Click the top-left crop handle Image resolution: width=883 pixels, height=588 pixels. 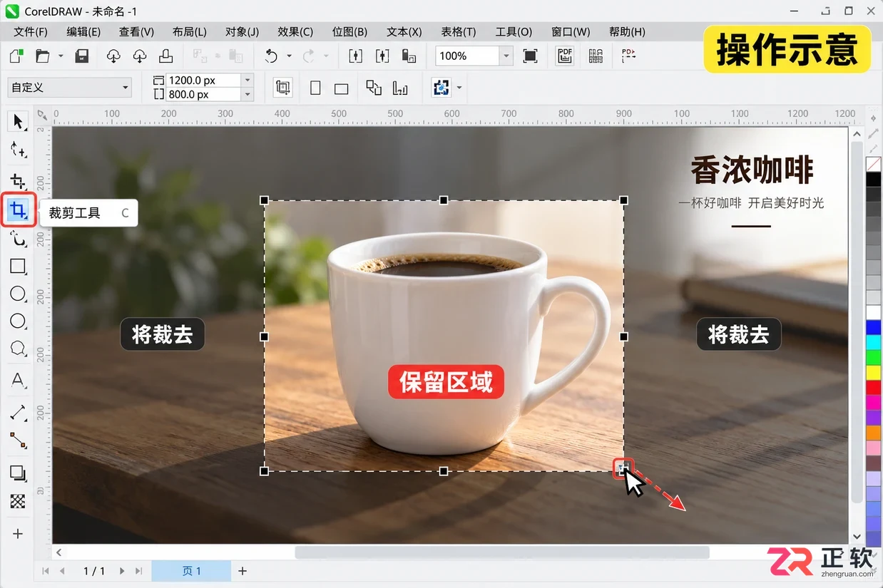point(264,200)
